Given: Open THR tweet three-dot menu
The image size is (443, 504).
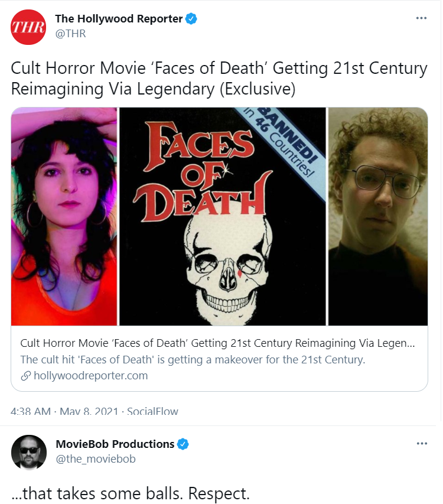Looking at the screenshot, I should tap(421, 18).
